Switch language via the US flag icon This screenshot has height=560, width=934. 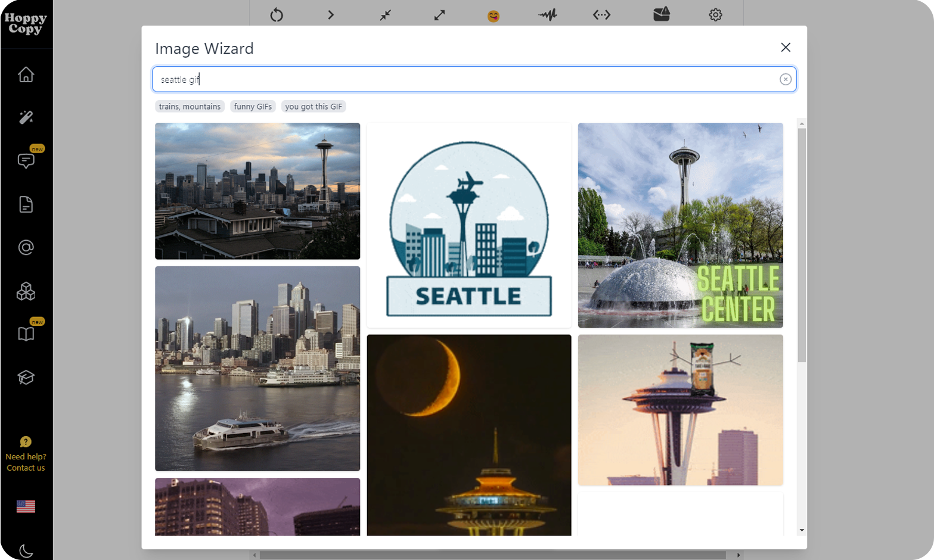coord(26,507)
